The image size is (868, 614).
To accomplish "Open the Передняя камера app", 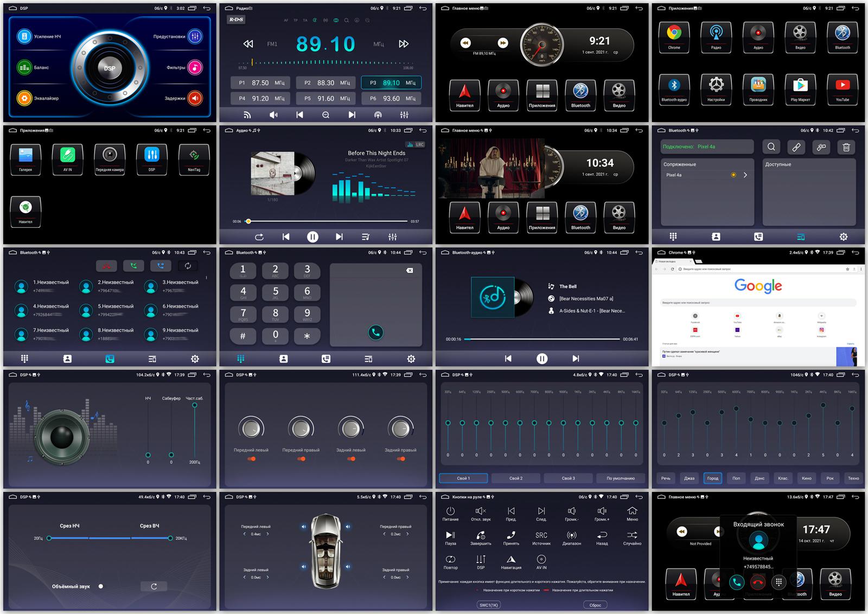I will click(110, 159).
